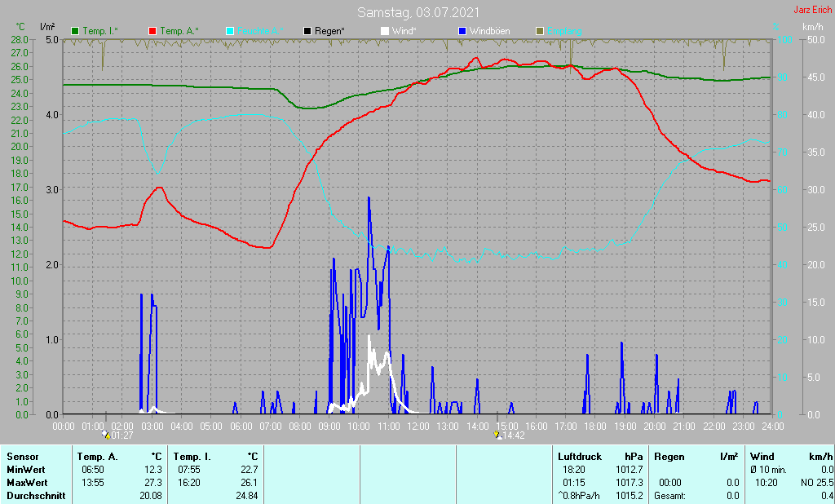Viewport: 835px width, 504px height.
Task: Click the Temp. I. average 24.84
Action: point(247,496)
